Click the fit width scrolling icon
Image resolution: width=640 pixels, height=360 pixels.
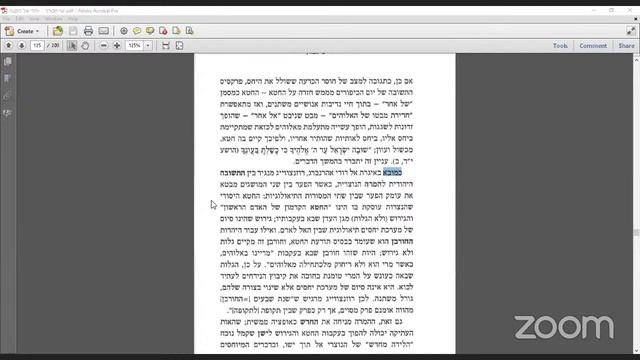(165, 46)
